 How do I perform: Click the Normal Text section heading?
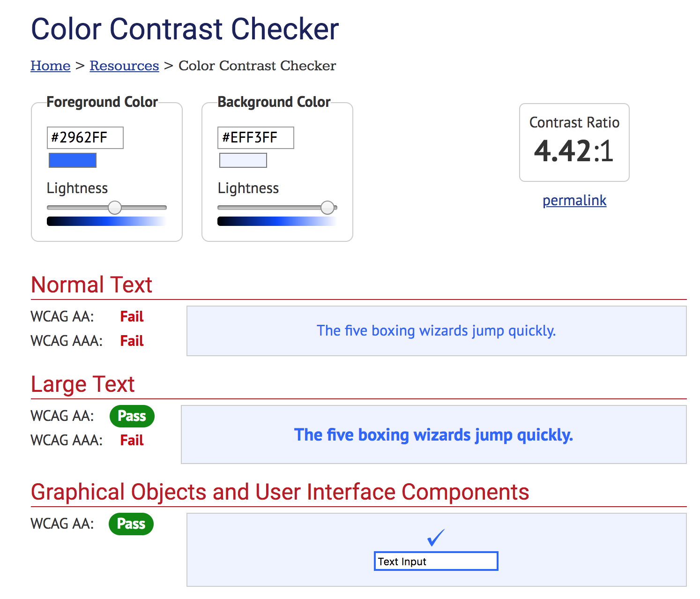click(x=91, y=285)
